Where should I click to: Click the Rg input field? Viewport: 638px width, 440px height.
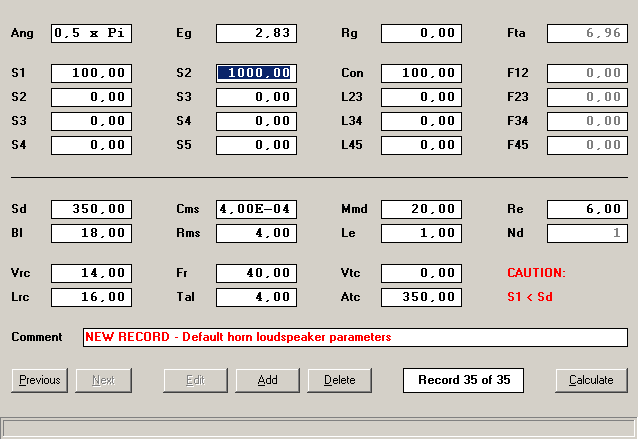[x=422, y=33]
